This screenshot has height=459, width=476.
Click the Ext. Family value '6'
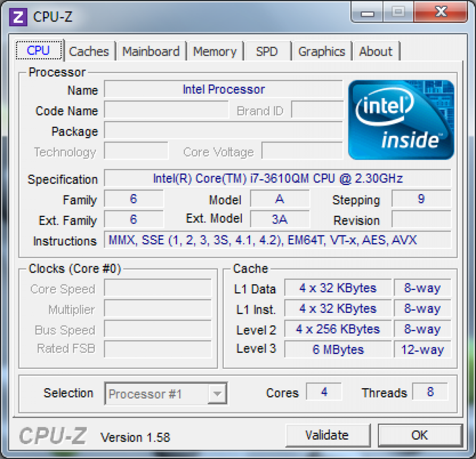(134, 219)
